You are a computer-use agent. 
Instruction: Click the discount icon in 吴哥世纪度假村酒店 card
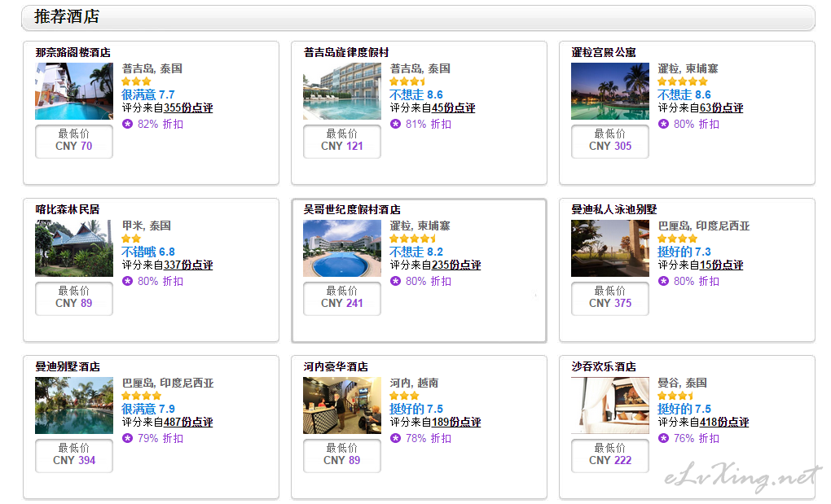click(395, 281)
